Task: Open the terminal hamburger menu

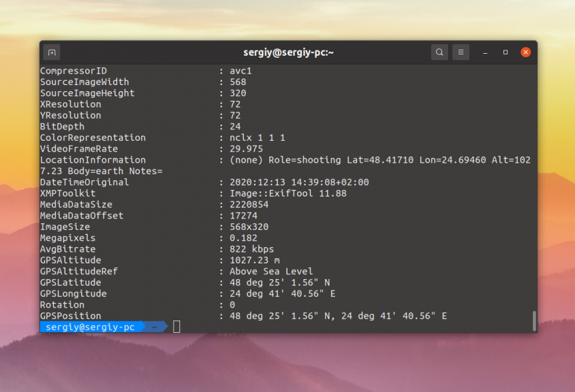Action: (x=461, y=52)
